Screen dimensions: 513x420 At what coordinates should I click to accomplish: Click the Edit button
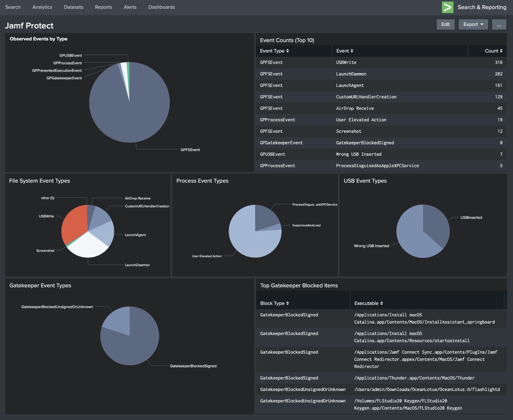445,24
